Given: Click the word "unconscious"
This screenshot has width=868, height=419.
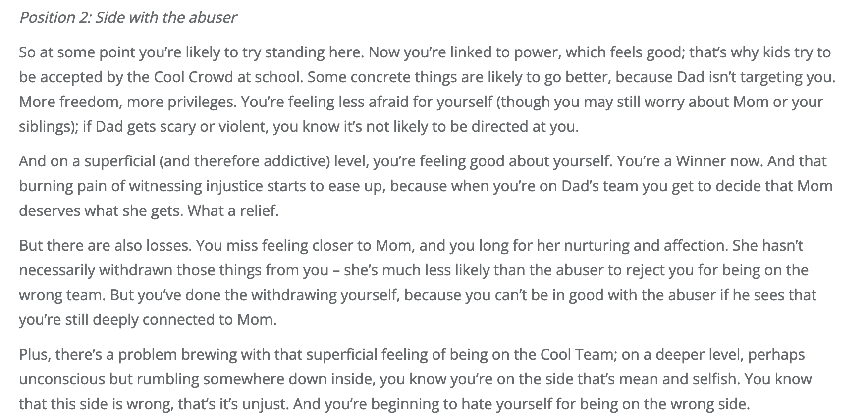Looking at the screenshot, I should [x=61, y=379].
